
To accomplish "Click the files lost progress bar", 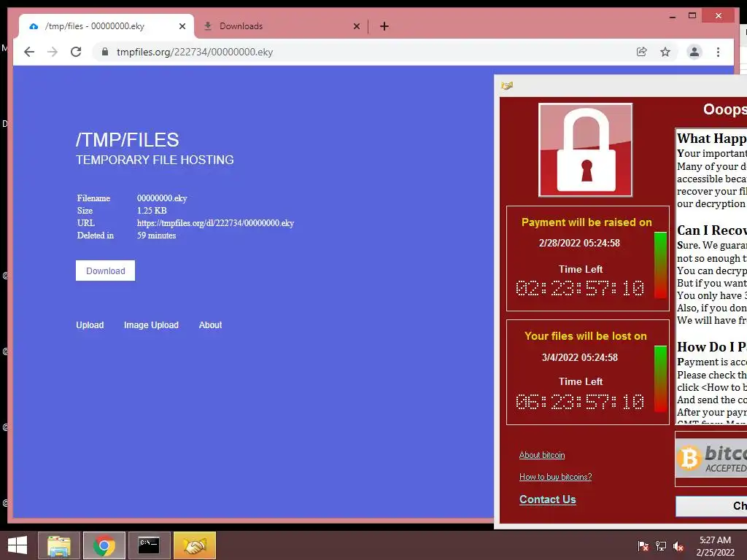I will [x=660, y=378].
